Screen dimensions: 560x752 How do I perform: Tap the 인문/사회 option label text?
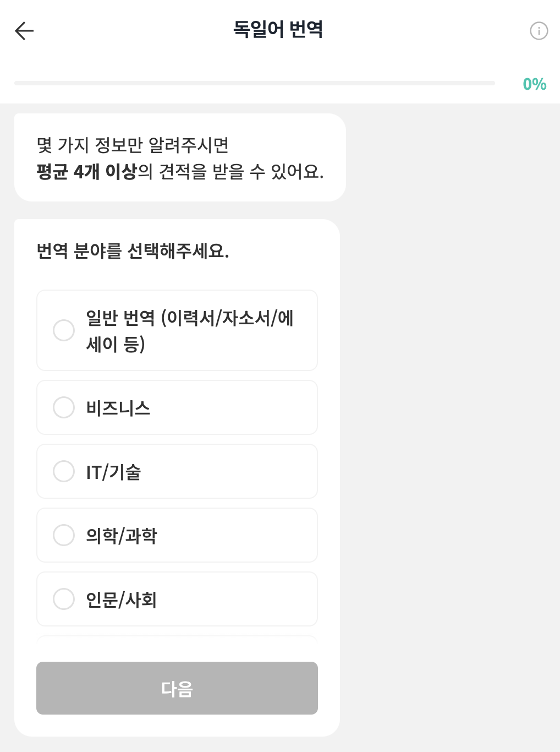click(122, 600)
